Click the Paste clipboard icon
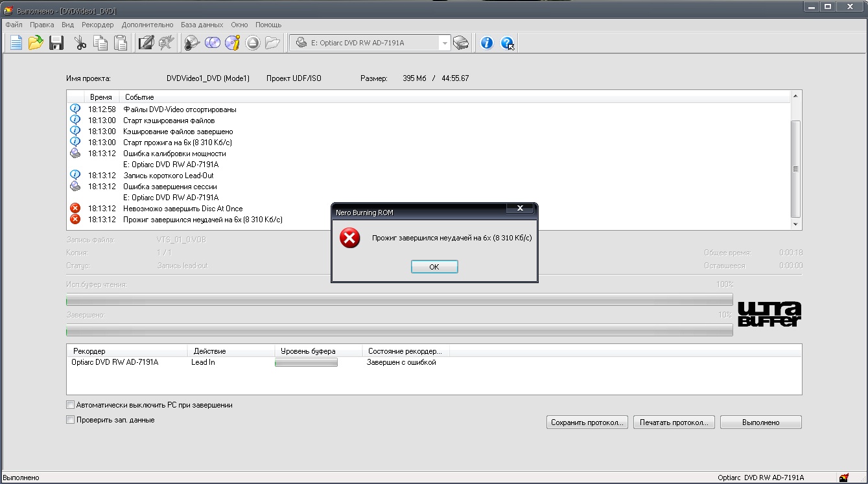The height and width of the screenshot is (484, 868). tap(121, 43)
